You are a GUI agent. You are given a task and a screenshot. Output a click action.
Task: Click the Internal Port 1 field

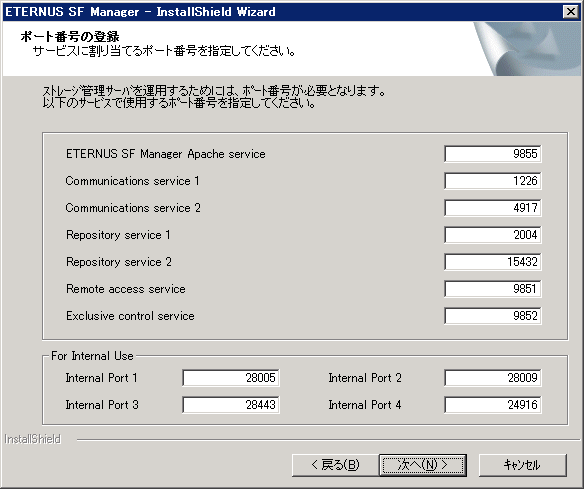[231, 378]
